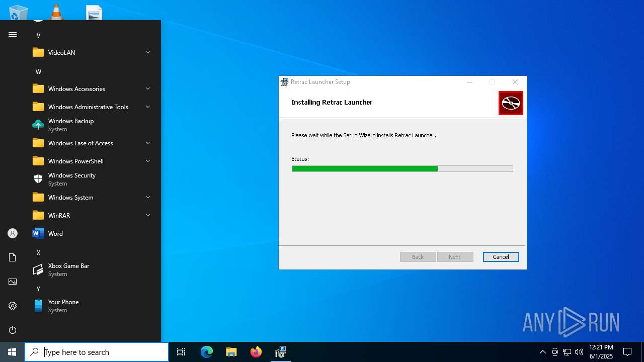
Task: Open Task View from taskbar
Action: point(181,352)
